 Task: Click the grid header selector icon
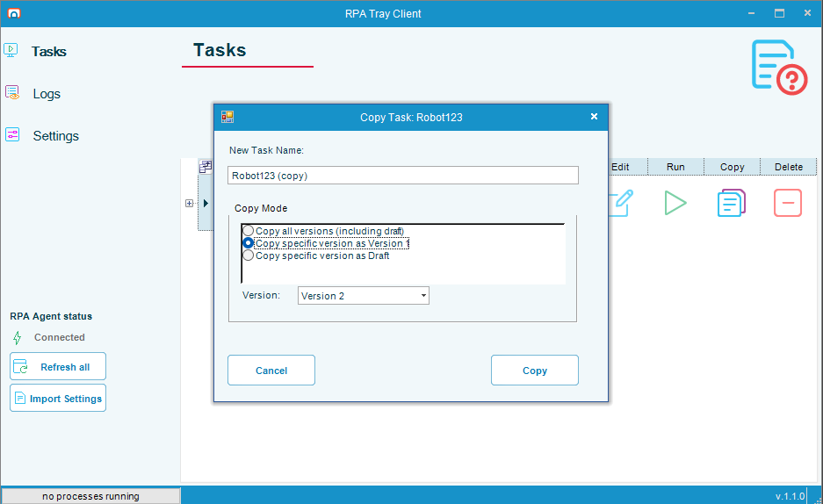tap(206, 167)
